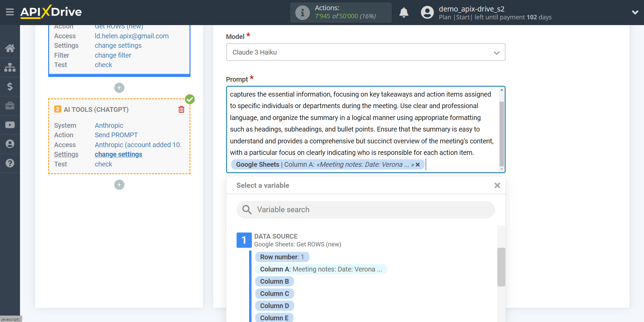Go to Home in sidebar
This screenshot has width=644, height=322.
[10, 48]
